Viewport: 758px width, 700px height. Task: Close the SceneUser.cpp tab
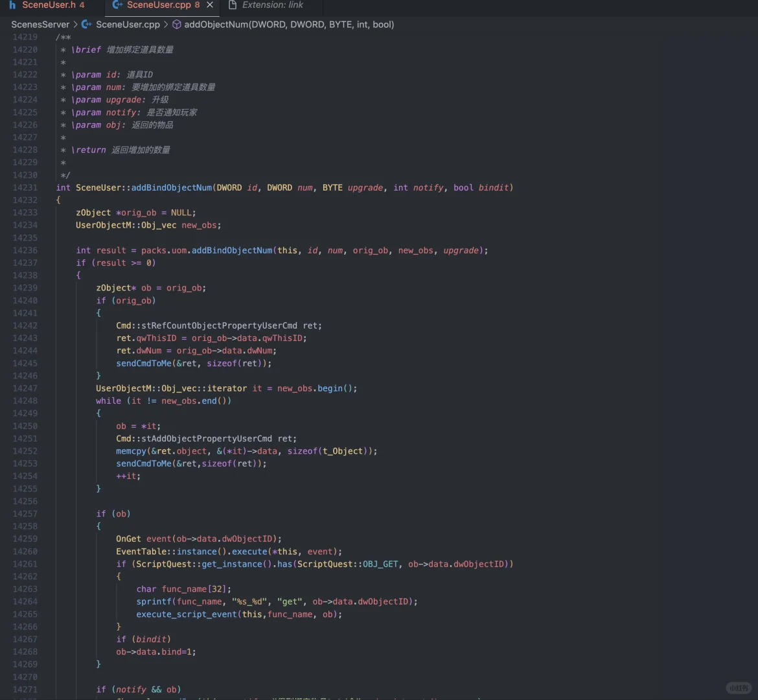pyautogui.click(x=210, y=5)
